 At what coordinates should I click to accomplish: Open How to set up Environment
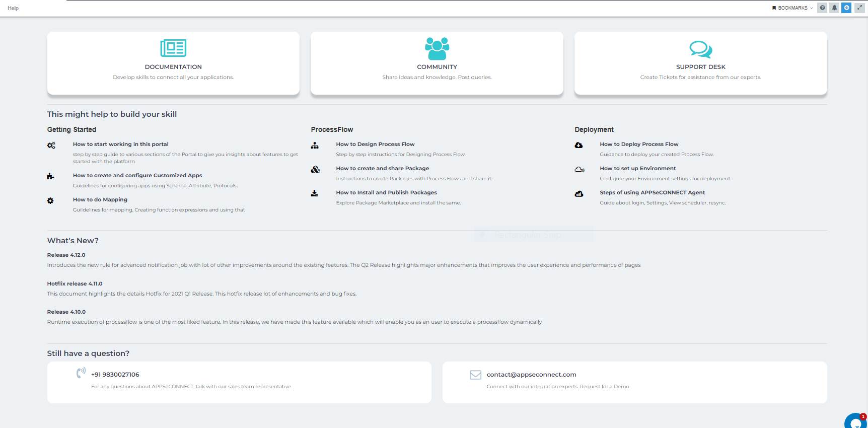[637, 168]
